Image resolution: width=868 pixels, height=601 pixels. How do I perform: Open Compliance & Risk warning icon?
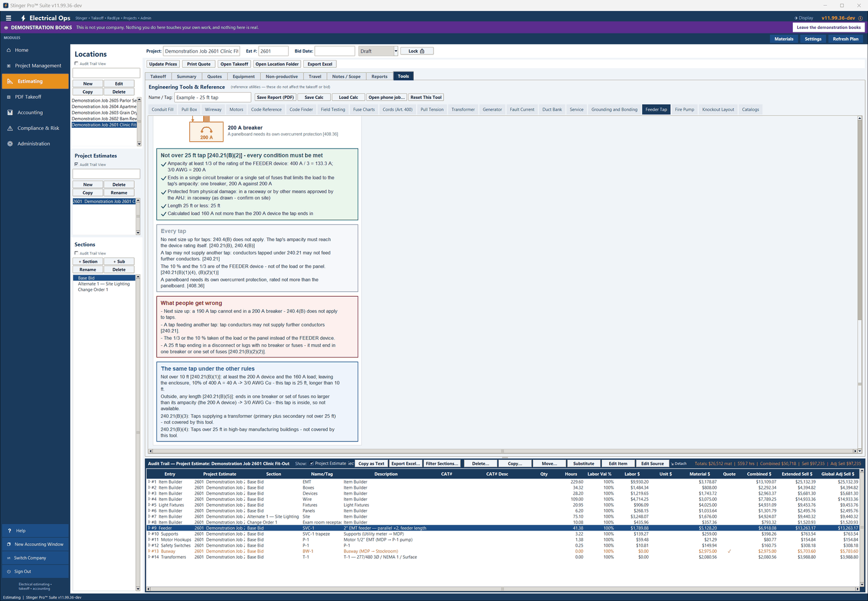click(10, 128)
